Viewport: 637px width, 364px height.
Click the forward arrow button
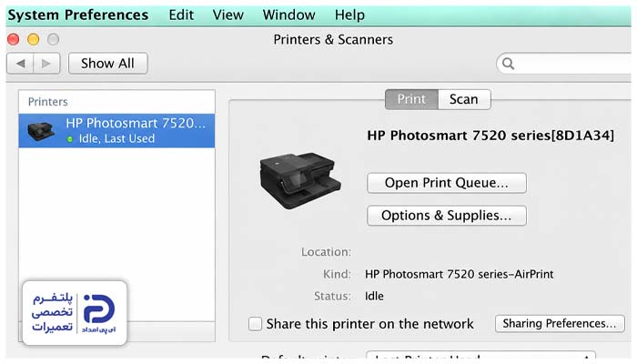(x=46, y=64)
